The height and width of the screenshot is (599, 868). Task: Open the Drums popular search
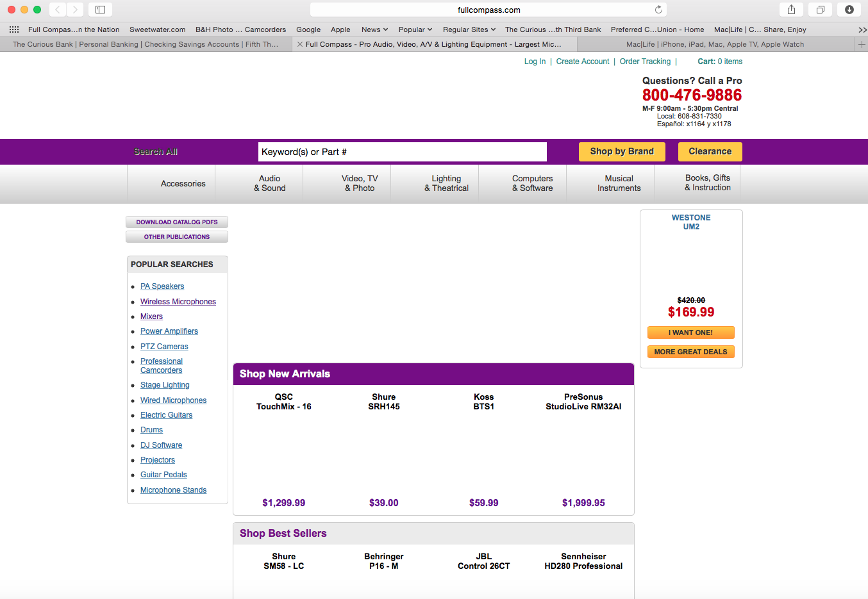[151, 430]
